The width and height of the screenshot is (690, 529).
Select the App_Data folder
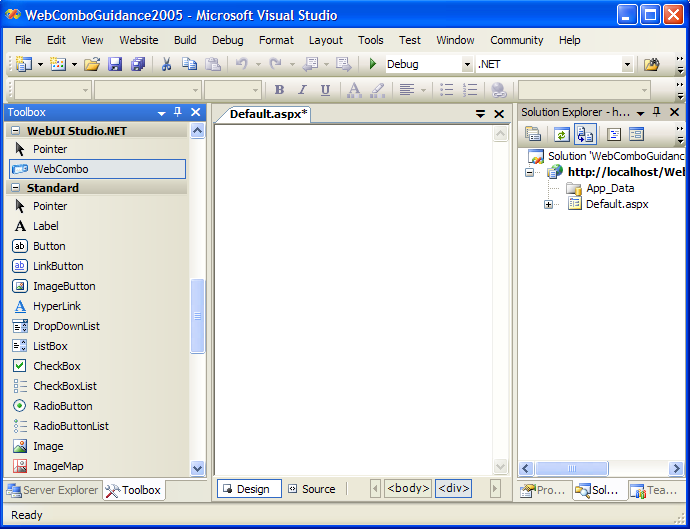pos(609,188)
